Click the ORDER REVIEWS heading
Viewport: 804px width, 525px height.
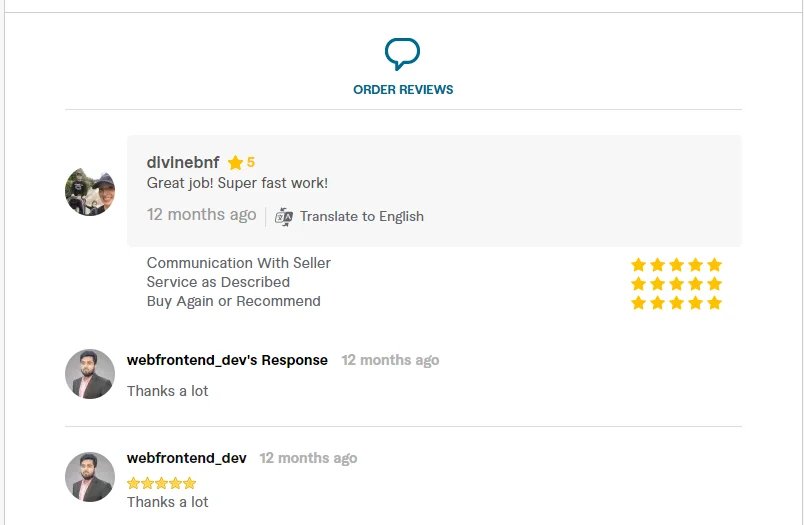[403, 90]
